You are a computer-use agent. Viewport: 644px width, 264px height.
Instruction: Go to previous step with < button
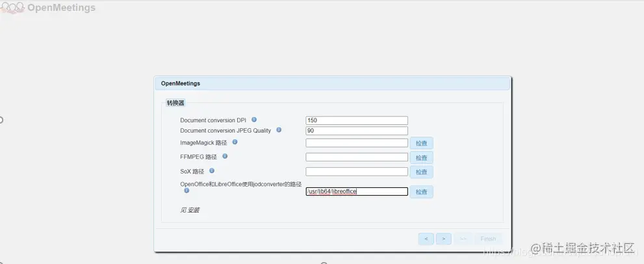coord(426,239)
